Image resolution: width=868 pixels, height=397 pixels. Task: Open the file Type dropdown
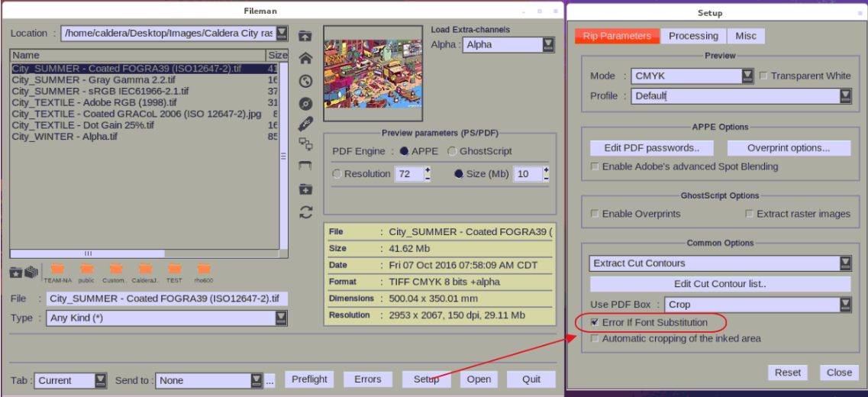282,318
